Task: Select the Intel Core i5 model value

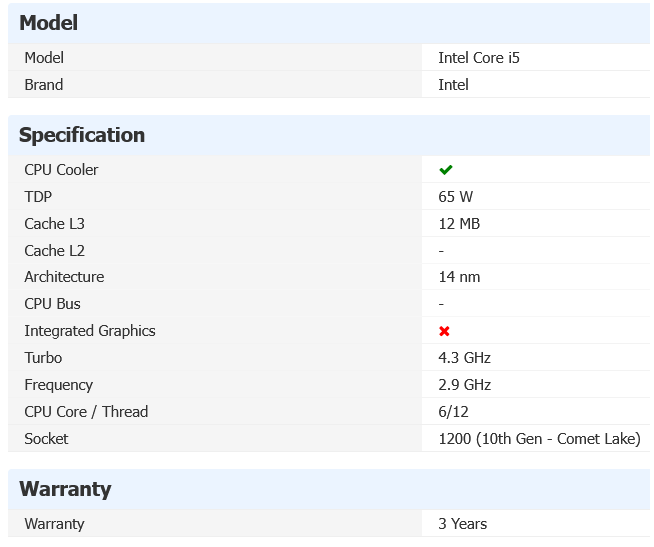Action: 479,58
